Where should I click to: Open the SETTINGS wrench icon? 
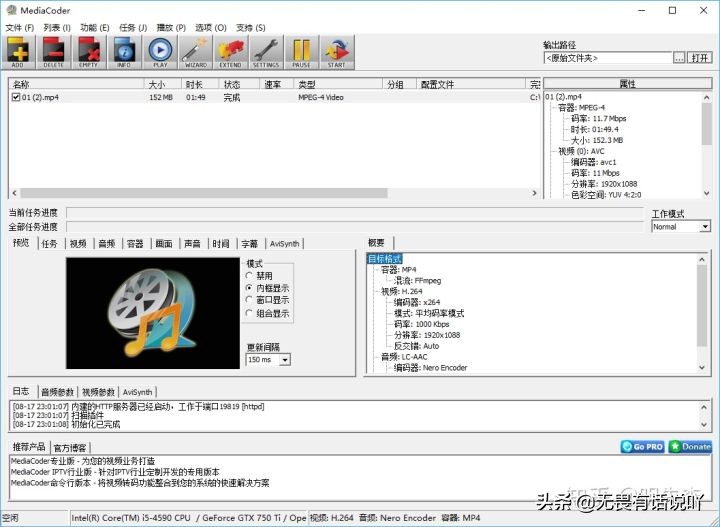pyautogui.click(x=266, y=52)
